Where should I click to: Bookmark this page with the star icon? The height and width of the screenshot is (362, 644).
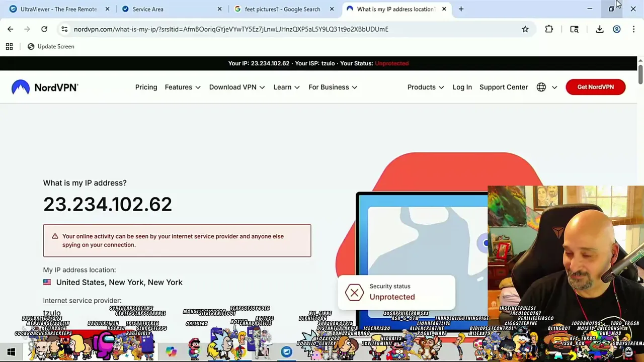(525, 29)
